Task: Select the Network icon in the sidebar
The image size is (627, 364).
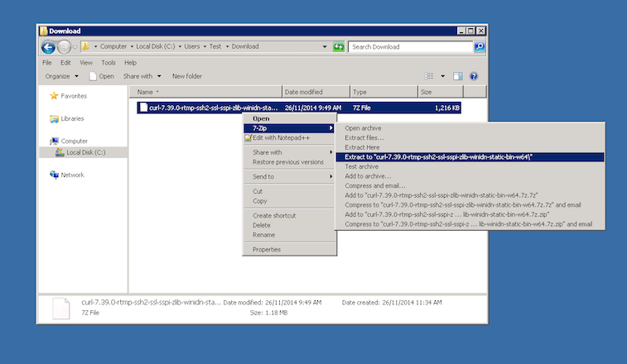Action: (55, 175)
